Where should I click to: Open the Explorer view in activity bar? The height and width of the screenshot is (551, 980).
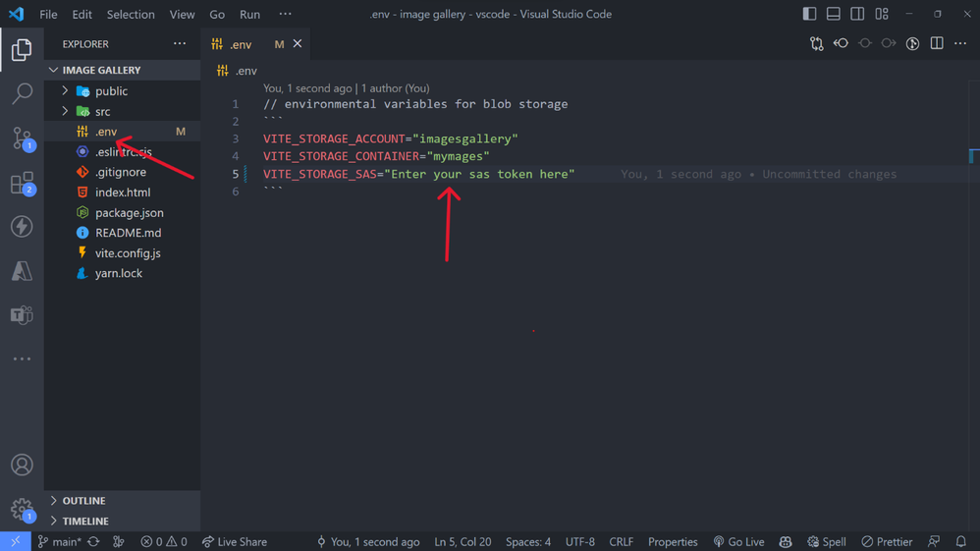tap(22, 49)
